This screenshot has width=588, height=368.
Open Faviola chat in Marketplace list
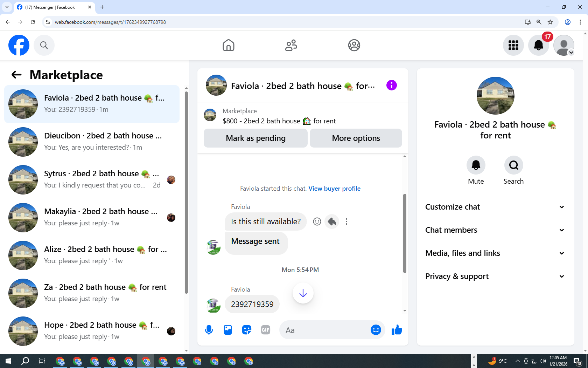92,104
